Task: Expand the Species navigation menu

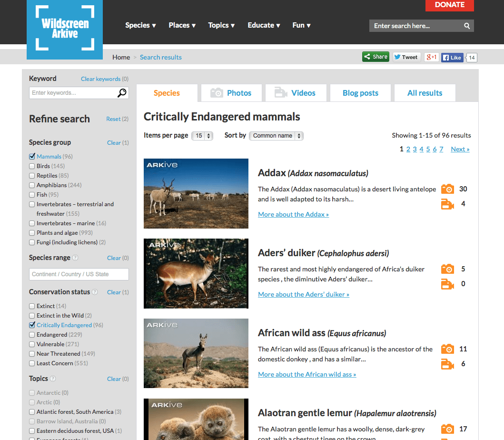Action: click(x=140, y=25)
